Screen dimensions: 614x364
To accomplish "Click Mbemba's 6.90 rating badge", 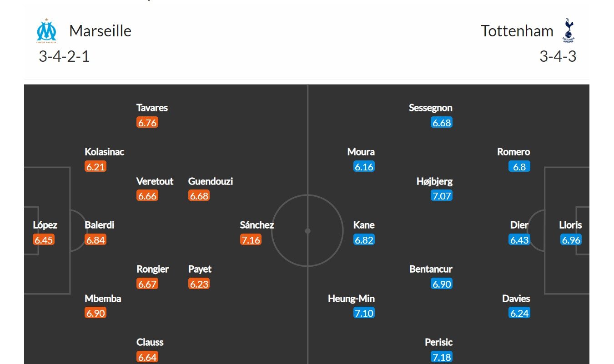I will [96, 313].
